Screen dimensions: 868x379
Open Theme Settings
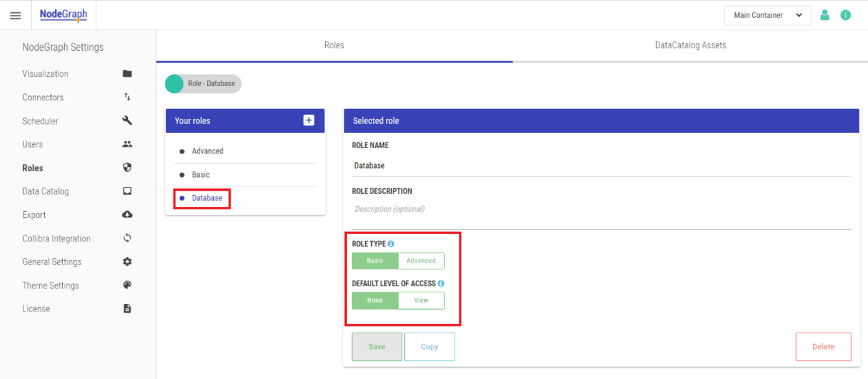point(51,286)
